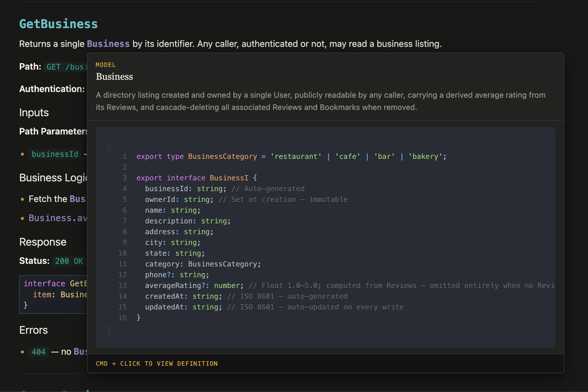Click name field on line 6
The height and width of the screenshot is (392, 588).
[154, 210]
